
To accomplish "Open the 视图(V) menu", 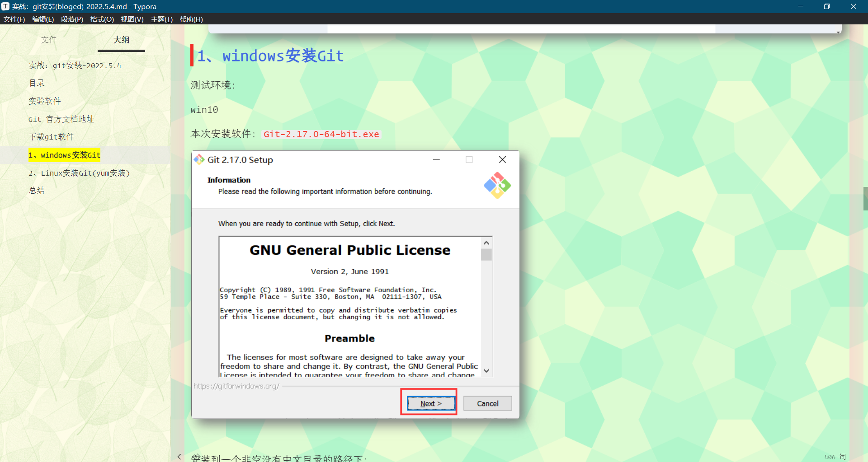I will [x=132, y=19].
